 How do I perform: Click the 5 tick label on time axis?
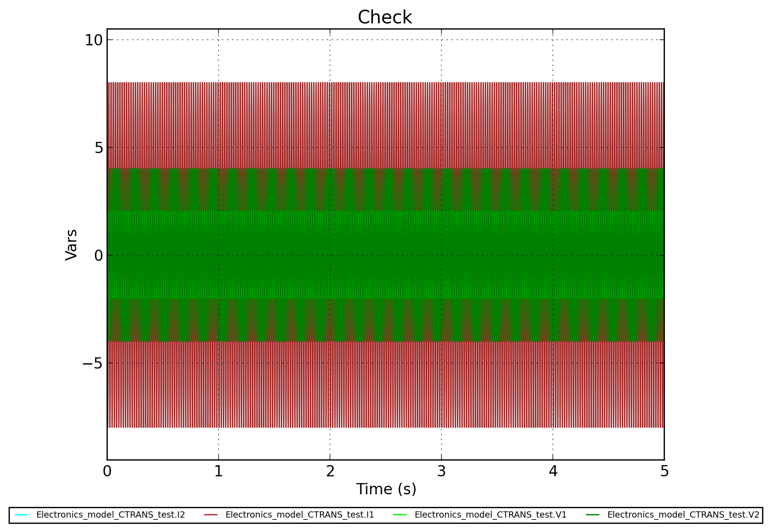click(664, 471)
